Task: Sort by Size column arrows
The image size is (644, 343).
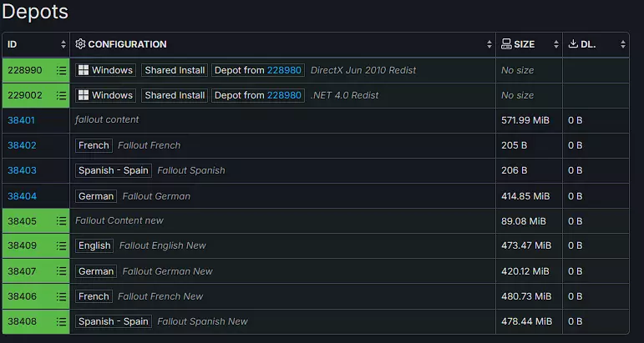Action: (x=556, y=44)
